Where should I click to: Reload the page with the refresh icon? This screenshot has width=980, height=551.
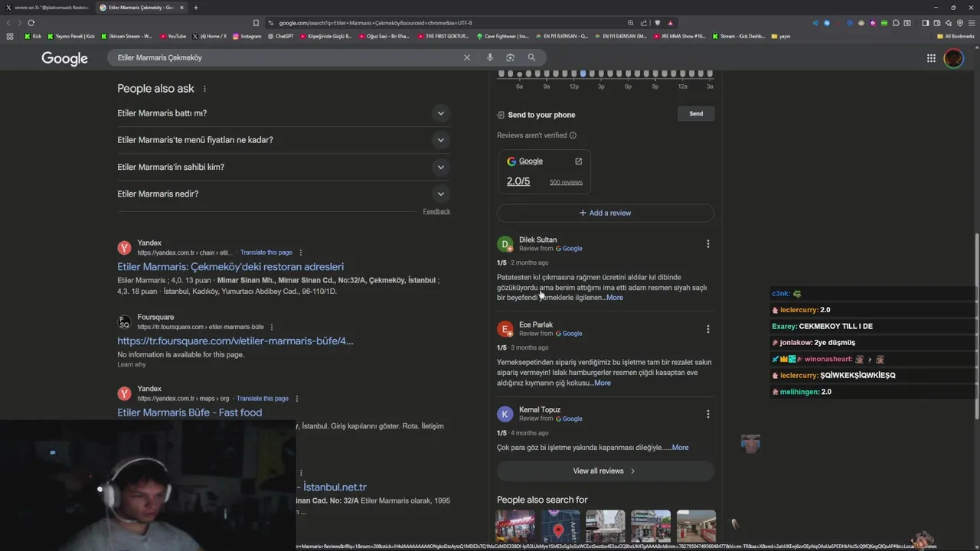click(31, 23)
